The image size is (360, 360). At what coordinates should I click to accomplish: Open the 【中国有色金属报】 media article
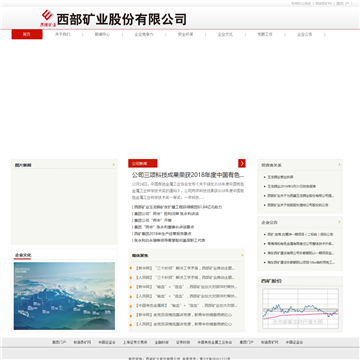tap(186, 305)
